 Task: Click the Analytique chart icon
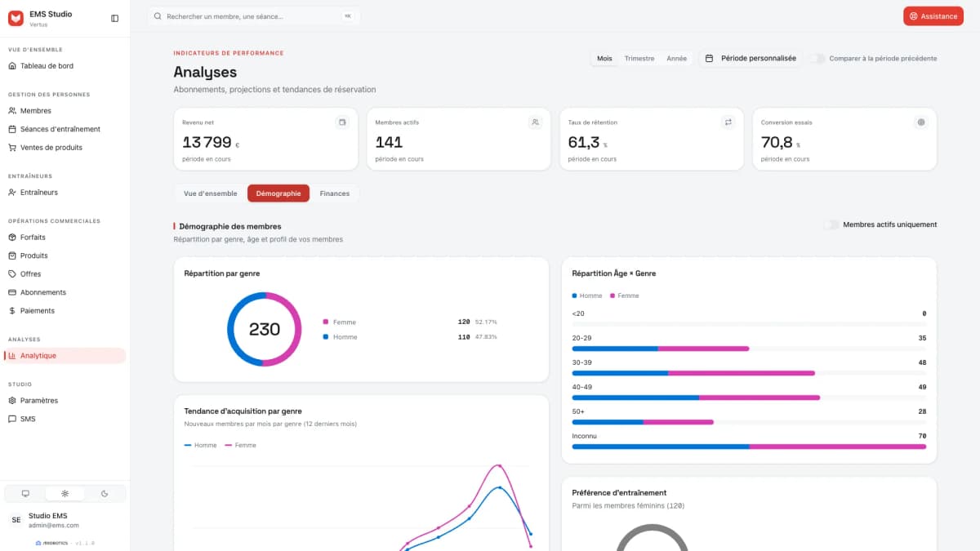12,356
